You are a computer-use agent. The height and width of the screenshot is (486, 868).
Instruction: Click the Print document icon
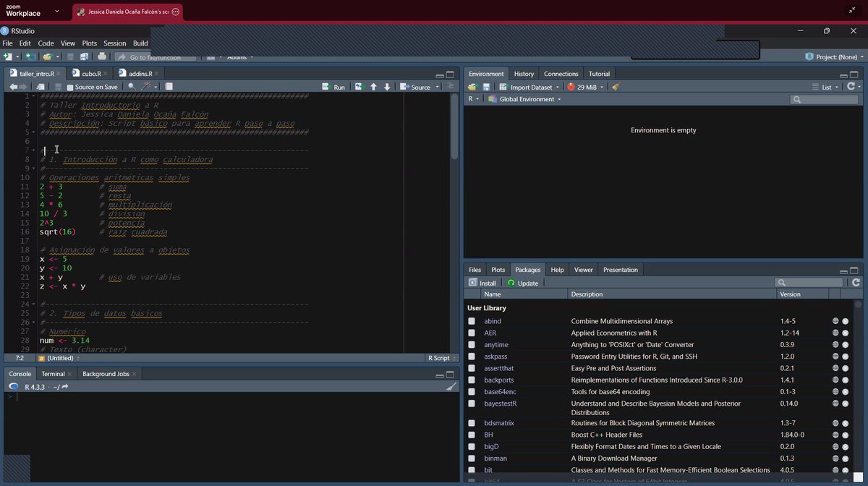(102, 56)
